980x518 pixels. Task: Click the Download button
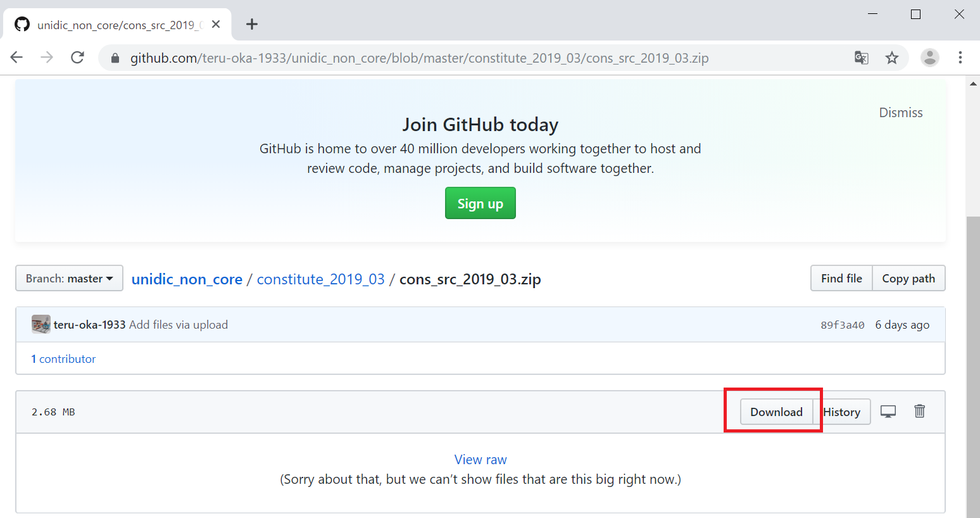pyautogui.click(x=776, y=412)
